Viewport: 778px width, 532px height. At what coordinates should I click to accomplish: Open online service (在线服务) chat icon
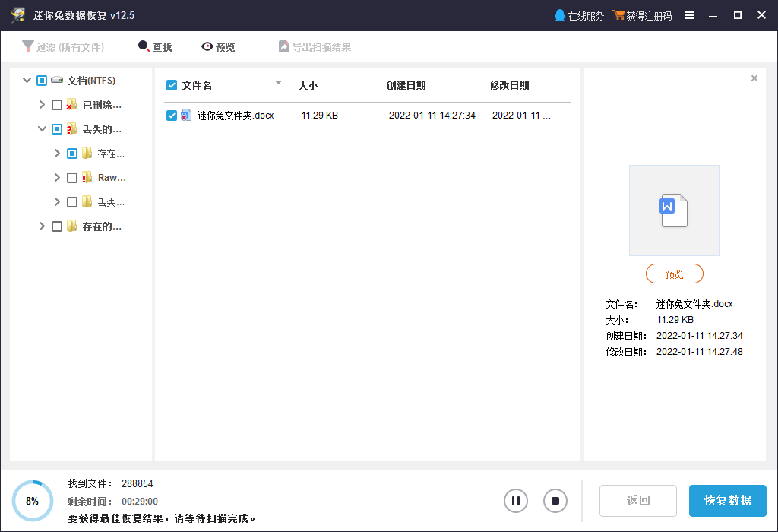tap(560, 15)
